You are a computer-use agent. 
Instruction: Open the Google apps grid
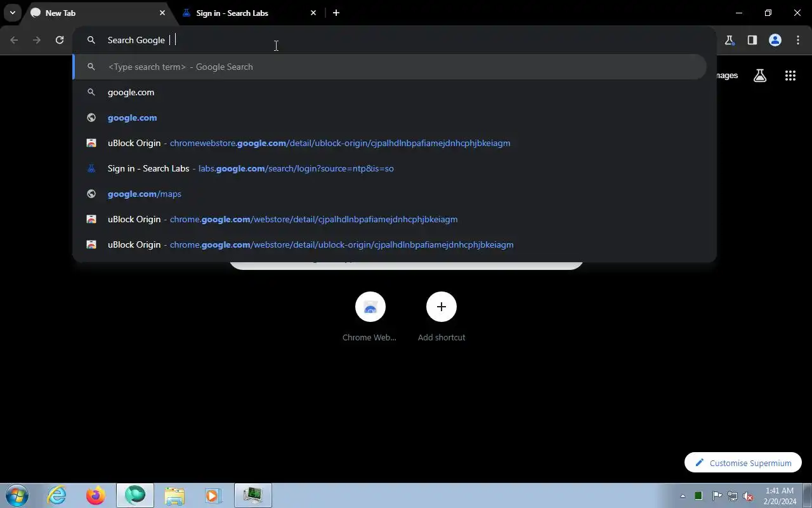pos(790,76)
